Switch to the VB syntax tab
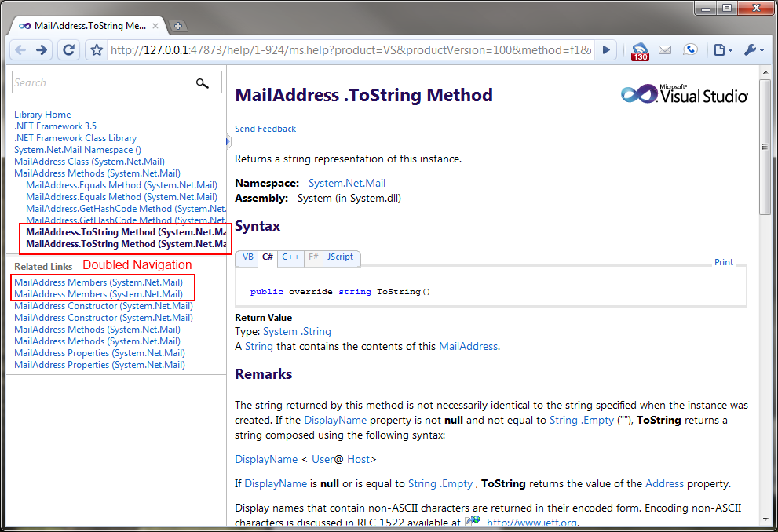Image resolution: width=778 pixels, height=532 pixels. (x=248, y=257)
